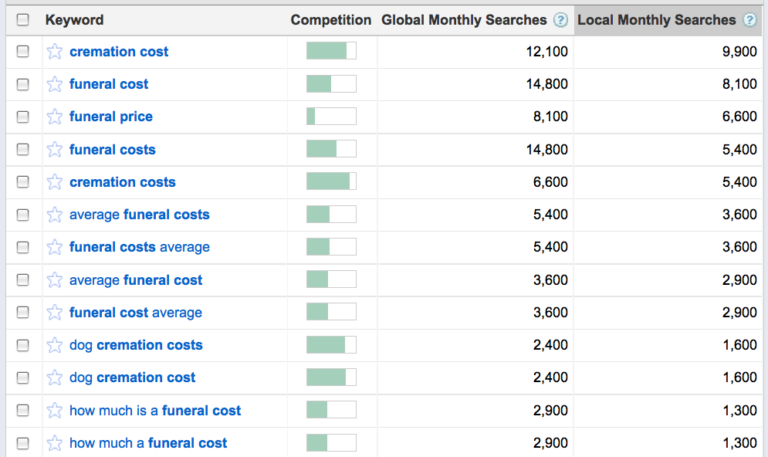The image size is (768, 457).
Task: Toggle the select-all checkbox in header
Action: point(23,20)
